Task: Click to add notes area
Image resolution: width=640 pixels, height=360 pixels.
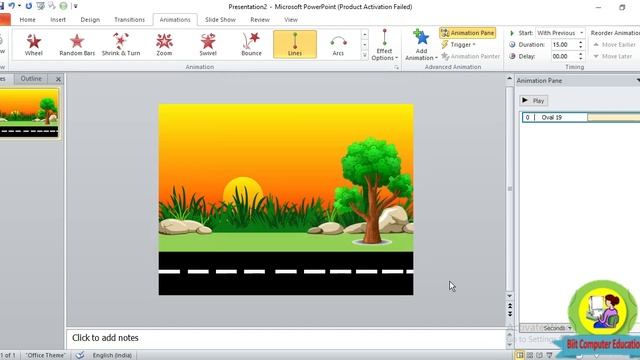Action: click(x=286, y=338)
